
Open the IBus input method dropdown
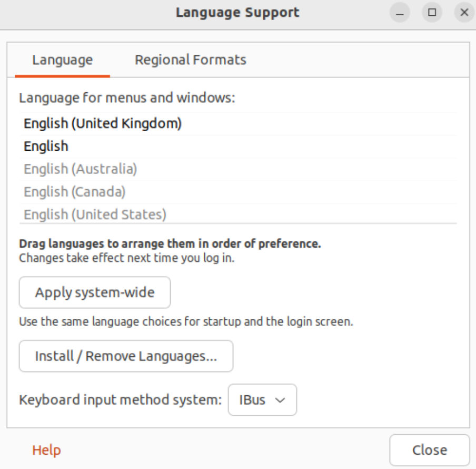[262, 400]
